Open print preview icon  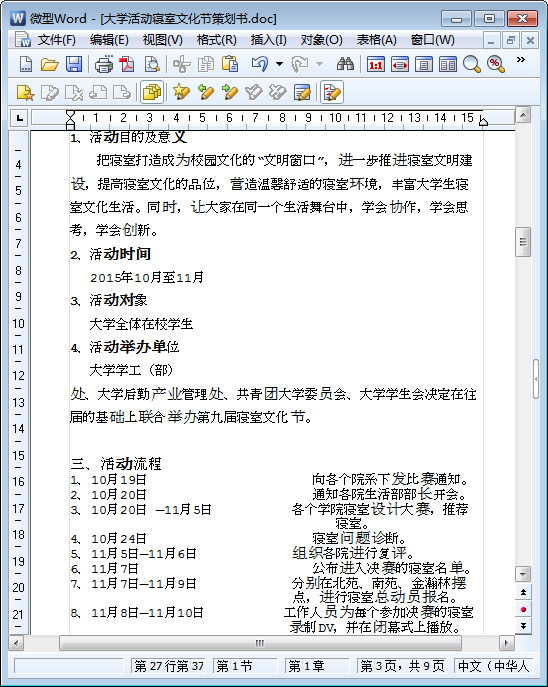pyautogui.click(x=152, y=64)
